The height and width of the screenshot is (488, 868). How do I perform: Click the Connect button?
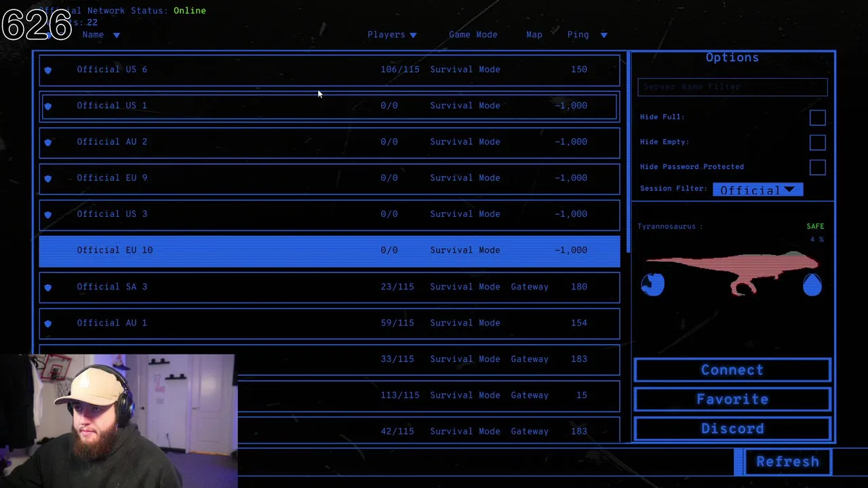click(732, 370)
